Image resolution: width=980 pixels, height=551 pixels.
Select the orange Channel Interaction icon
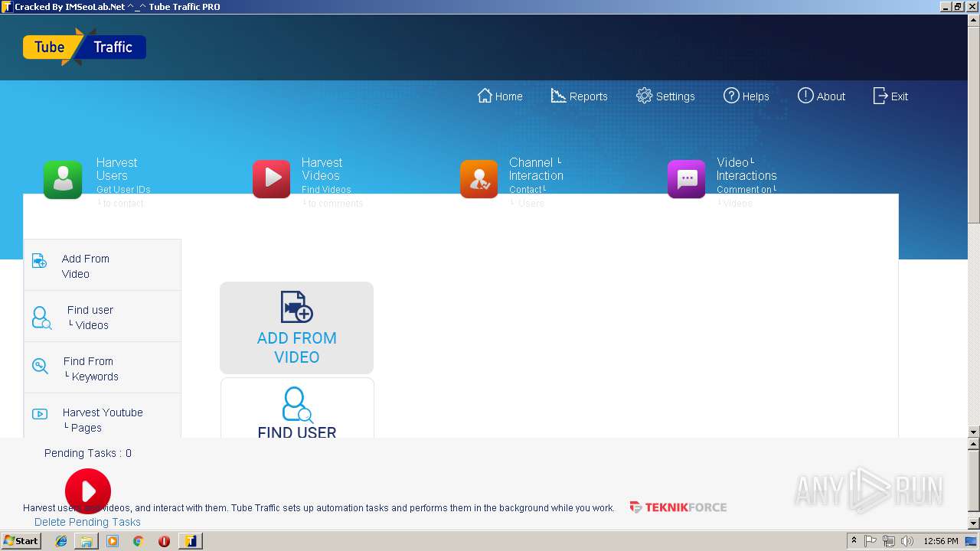(479, 179)
